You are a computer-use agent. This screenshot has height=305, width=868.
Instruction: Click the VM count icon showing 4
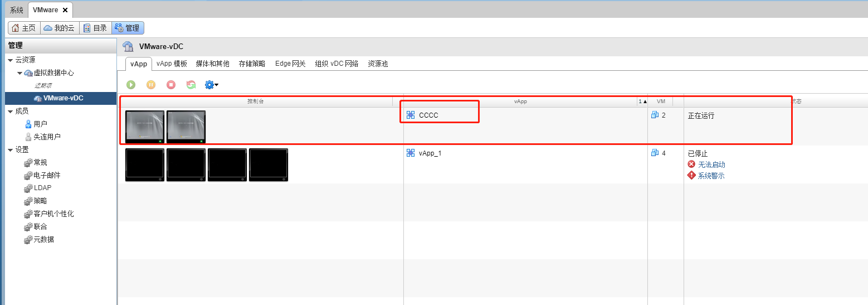pos(655,153)
